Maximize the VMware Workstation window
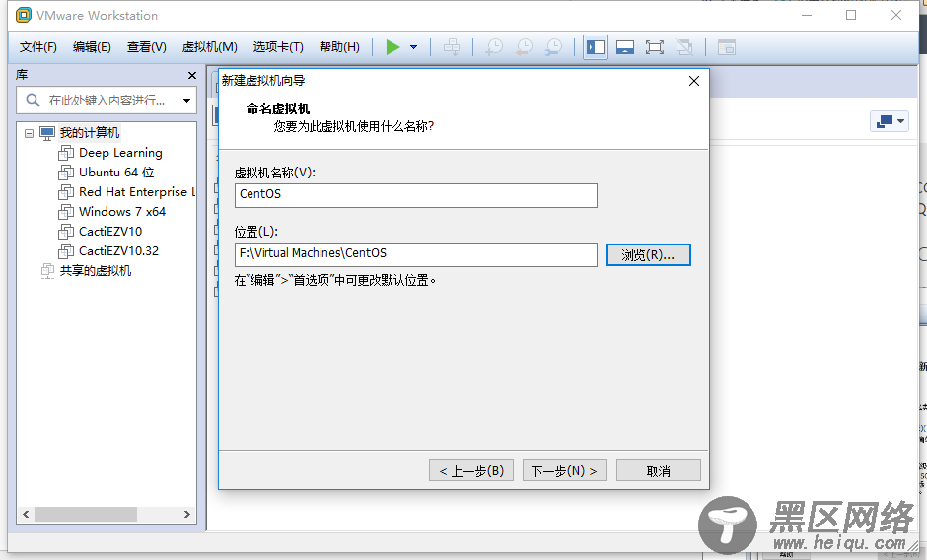This screenshot has height=560, width=927. tap(851, 16)
